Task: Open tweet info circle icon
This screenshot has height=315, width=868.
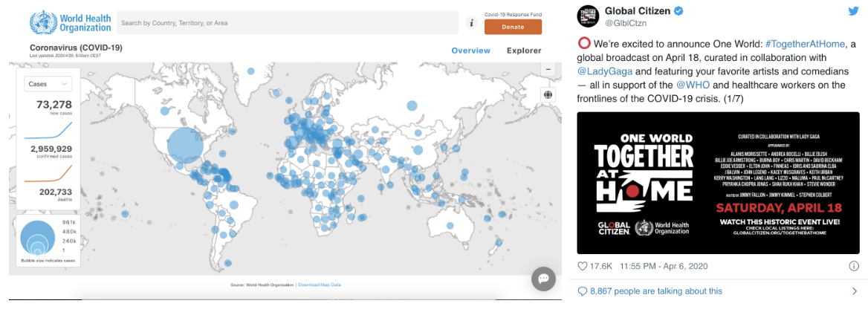Action: [x=854, y=266]
